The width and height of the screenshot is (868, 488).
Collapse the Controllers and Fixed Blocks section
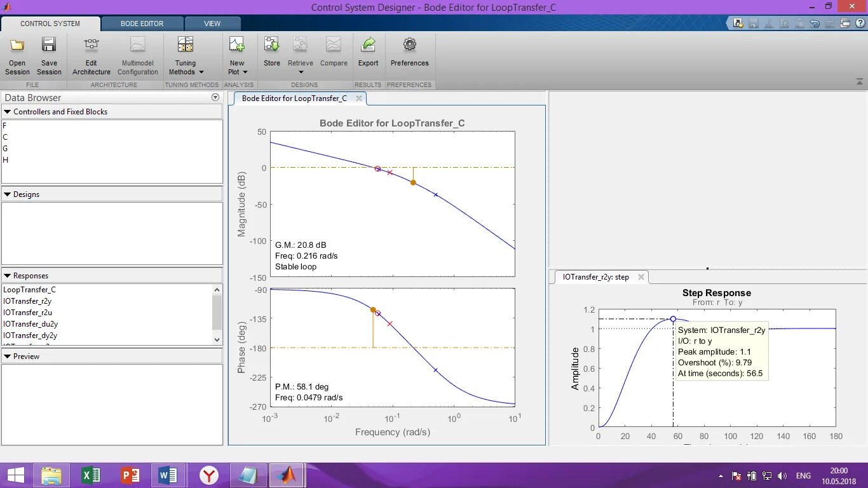(8, 112)
